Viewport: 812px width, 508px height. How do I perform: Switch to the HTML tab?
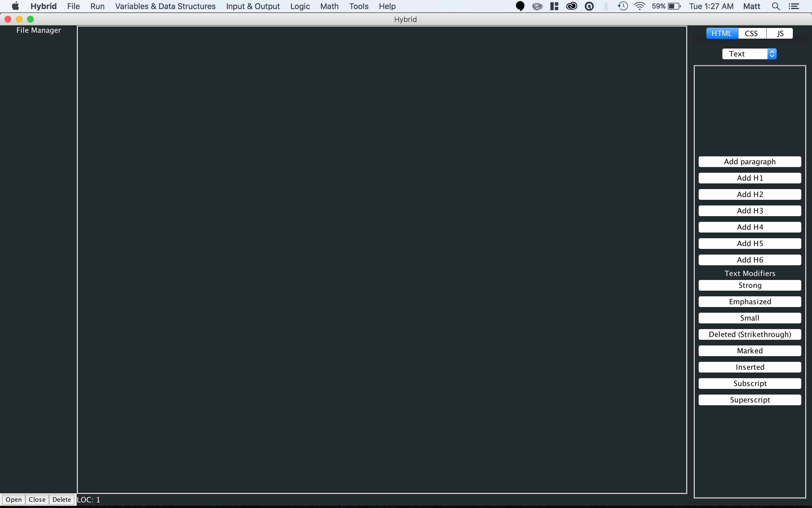click(x=722, y=33)
